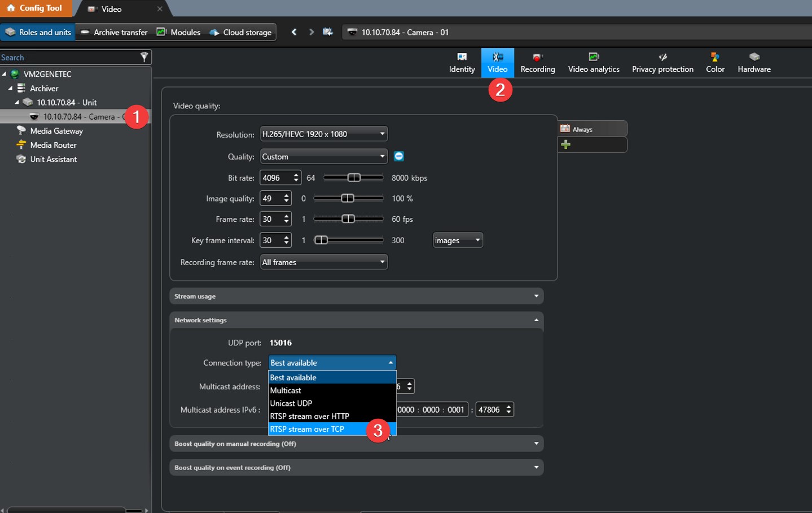Expand Boost quality on event recording
Screen dimensions: 812x513
(x=356, y=467)
